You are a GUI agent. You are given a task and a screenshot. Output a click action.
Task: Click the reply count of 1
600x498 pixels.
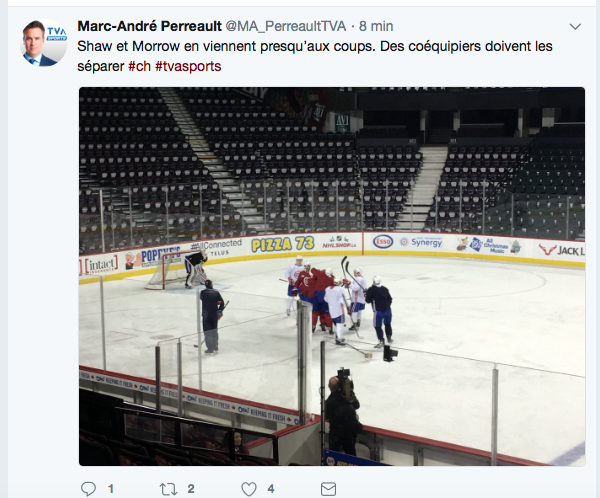(110, 489)
